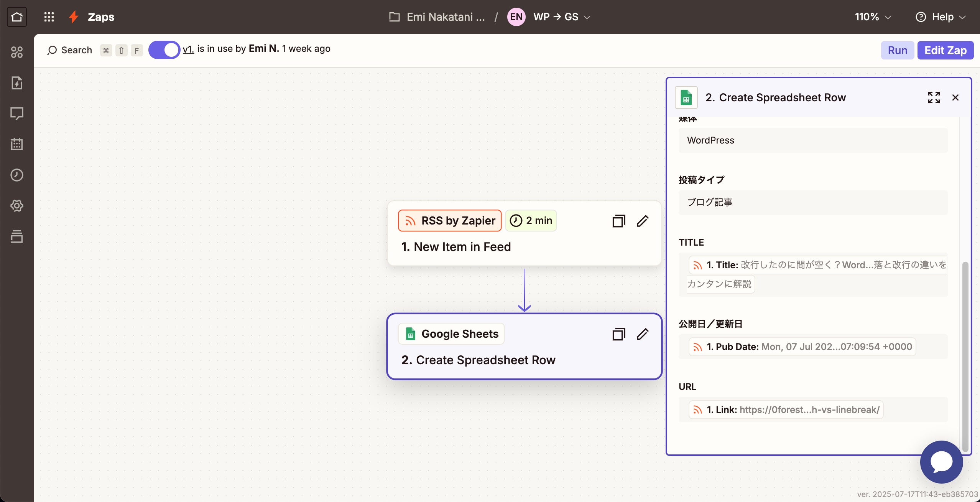Screen dimensions: 980x502
Task: Click edit pencil on RSS by Zapier step
Action: [x=643, y=221]
